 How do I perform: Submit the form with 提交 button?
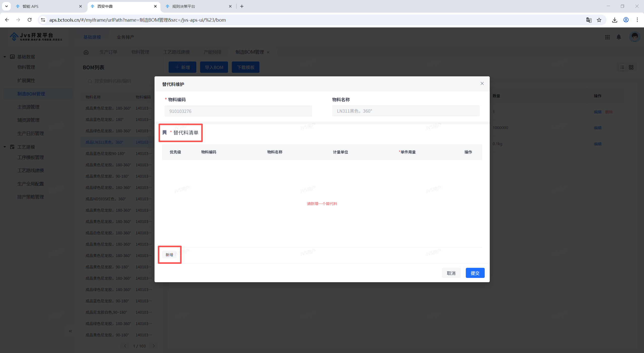[x=475, y=273]
